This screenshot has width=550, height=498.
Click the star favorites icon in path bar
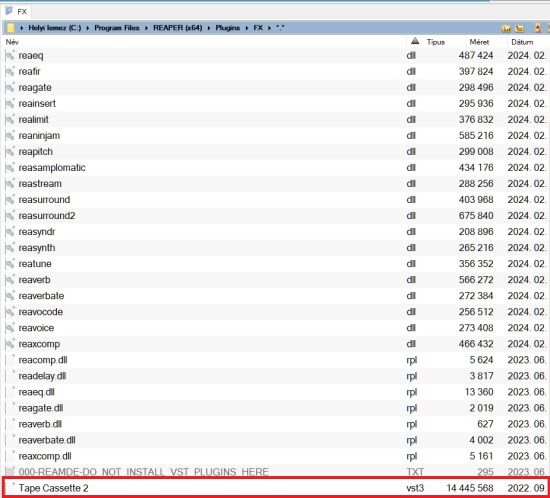pyautogui.click(x=538, y=28)
